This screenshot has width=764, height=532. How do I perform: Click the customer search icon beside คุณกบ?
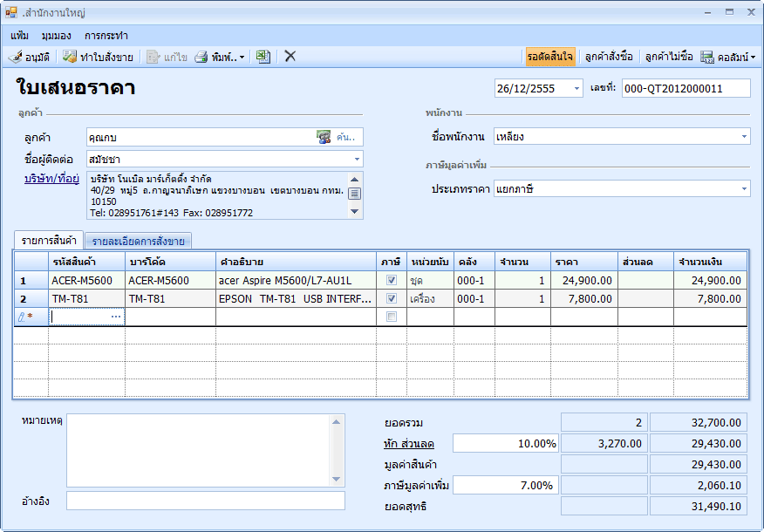click(x=324, y=137)
